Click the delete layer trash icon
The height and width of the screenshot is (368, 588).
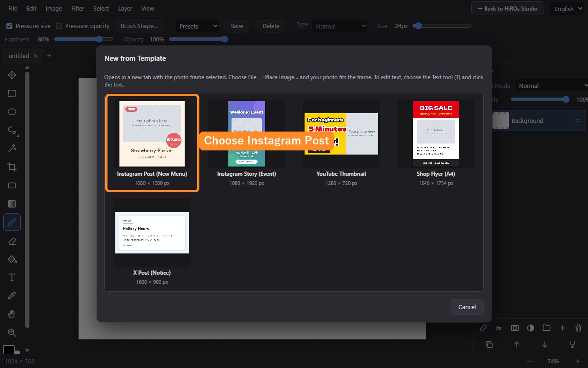(578, 328)
